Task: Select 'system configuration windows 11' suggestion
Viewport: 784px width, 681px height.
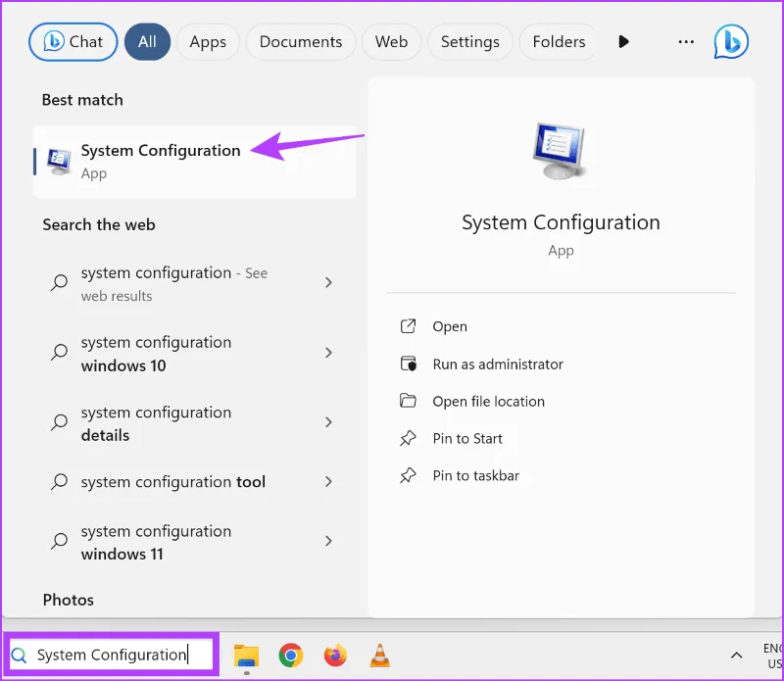Action: pyautogui.click(x=194, y=542)
